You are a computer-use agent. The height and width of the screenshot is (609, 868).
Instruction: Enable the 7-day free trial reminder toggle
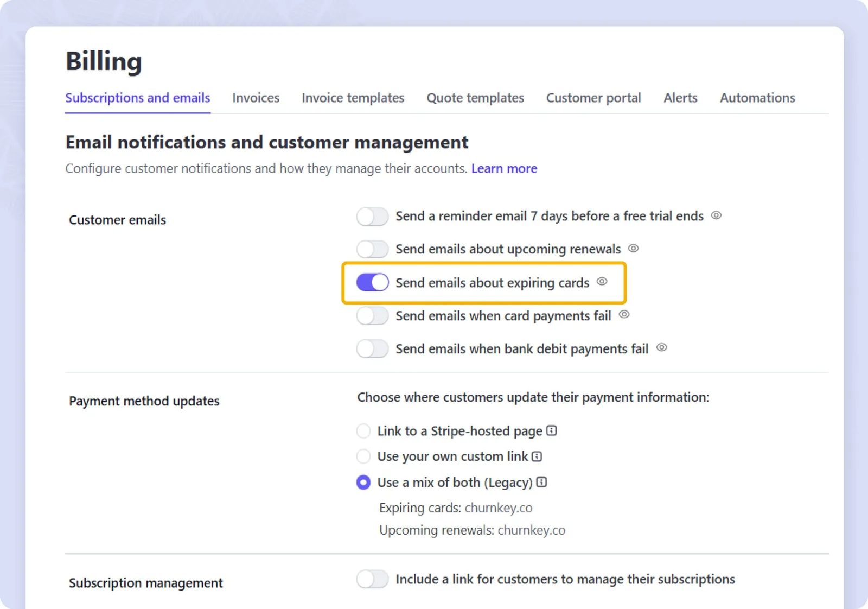[x=373, y=217]
